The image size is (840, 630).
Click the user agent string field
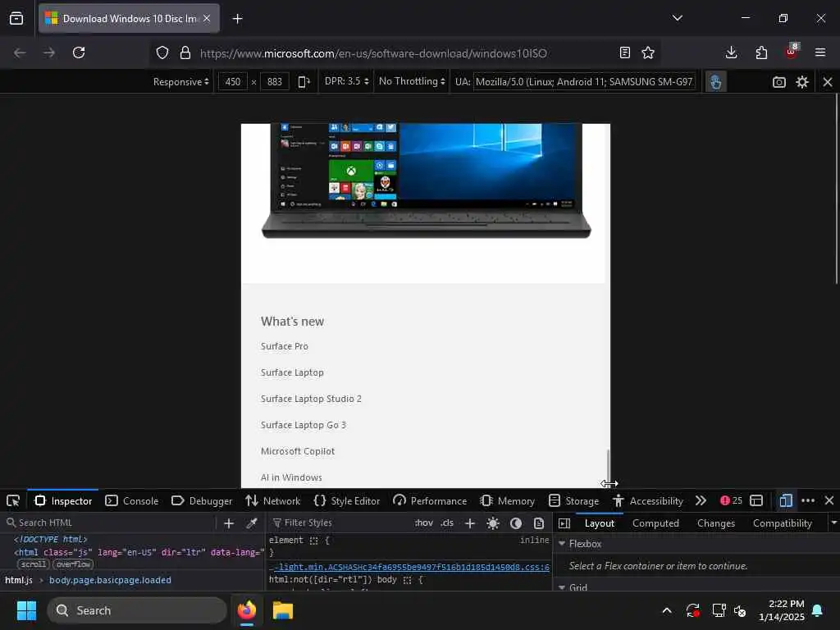click(584, 82)
